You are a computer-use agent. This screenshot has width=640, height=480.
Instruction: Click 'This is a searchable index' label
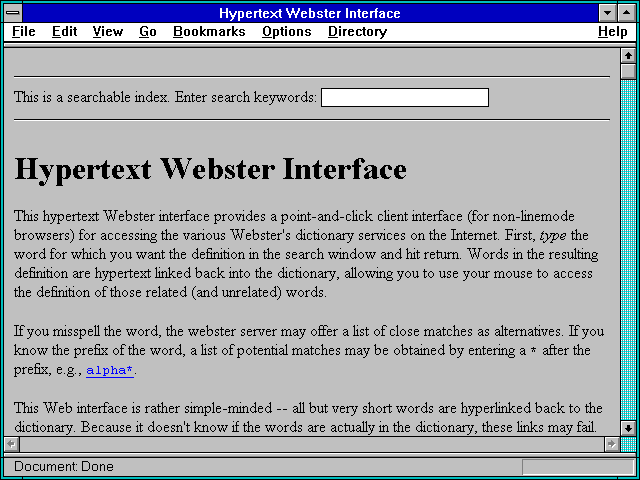91,97
